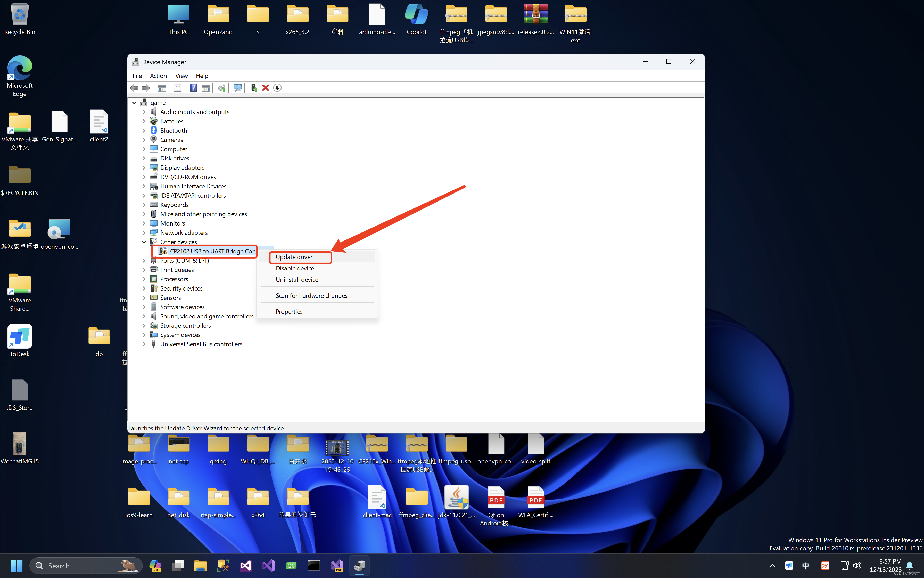Expand the Network adapters category
The image size is (924, 578).
pyautogui.click(x=144, y=232)
